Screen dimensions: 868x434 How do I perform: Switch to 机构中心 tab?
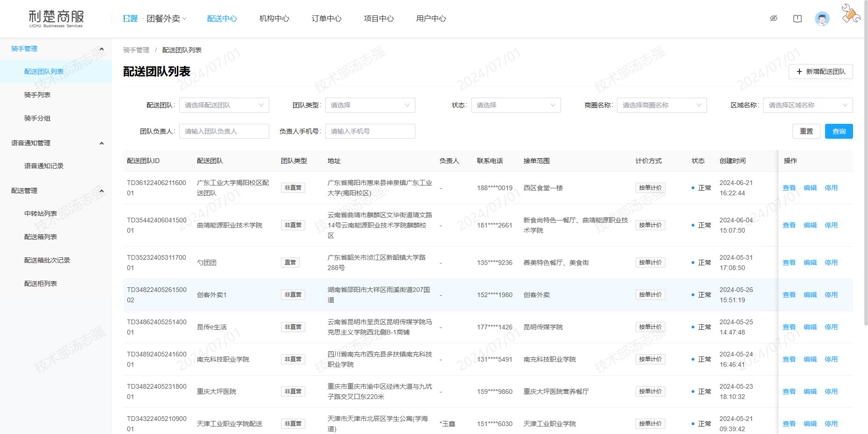coord(274,19)
